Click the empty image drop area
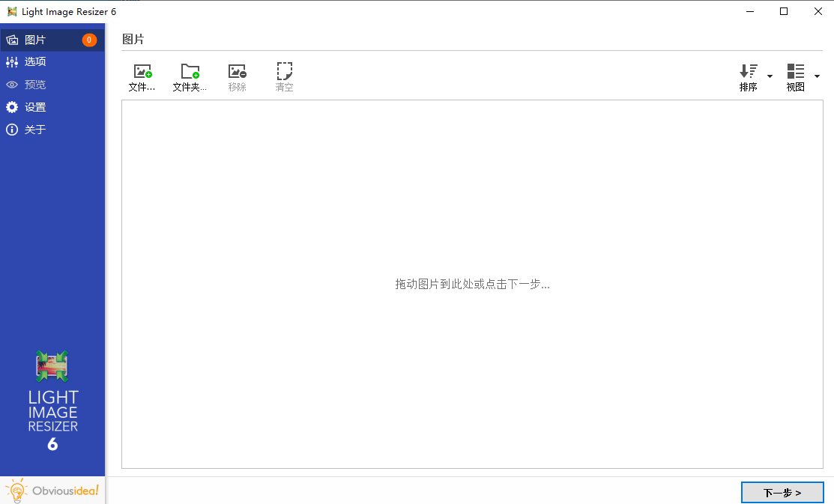 (x=472, y=285)
